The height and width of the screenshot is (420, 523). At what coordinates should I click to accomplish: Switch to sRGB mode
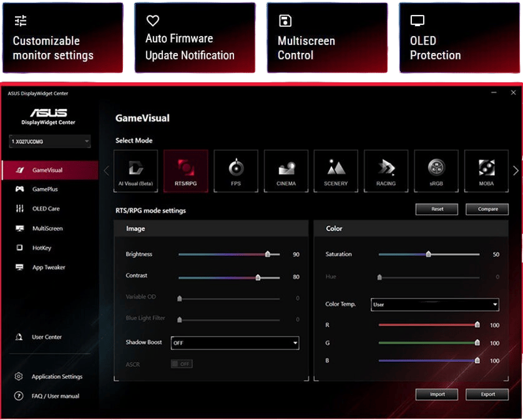click(x=436, y=171)
